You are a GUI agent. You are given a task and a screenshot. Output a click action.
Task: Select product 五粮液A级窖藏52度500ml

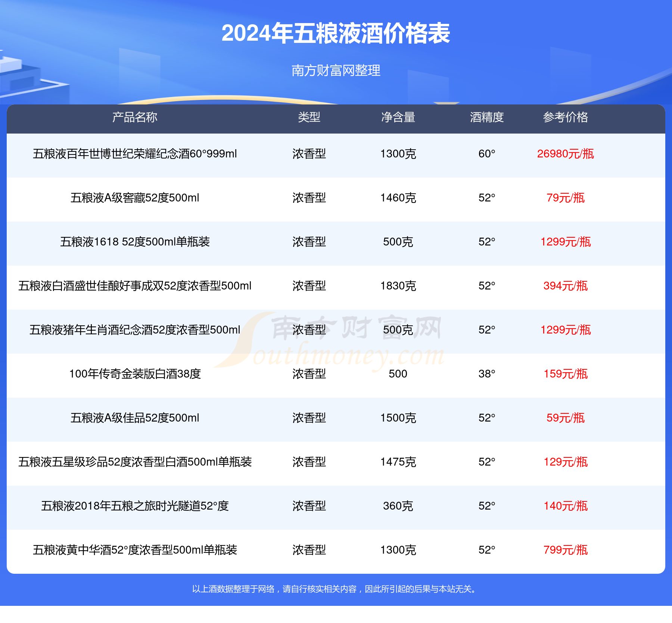(135, 198)
